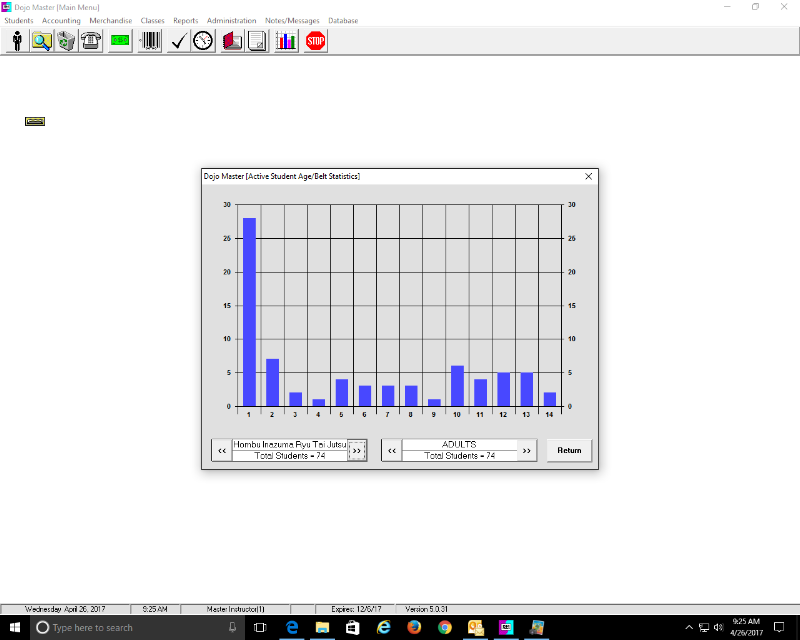Click the ADULTS group field
This screenshot has width=800, height=640.
pos(459,445)
